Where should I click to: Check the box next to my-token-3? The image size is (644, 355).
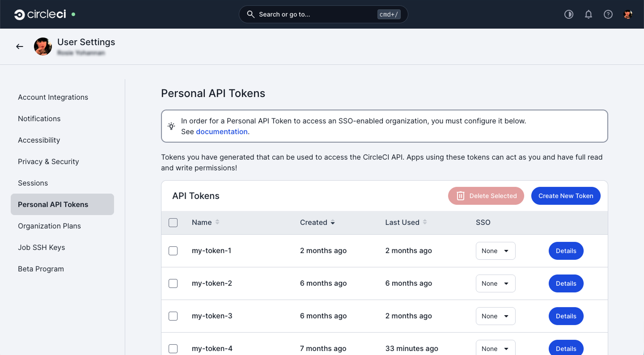[173, 316]
